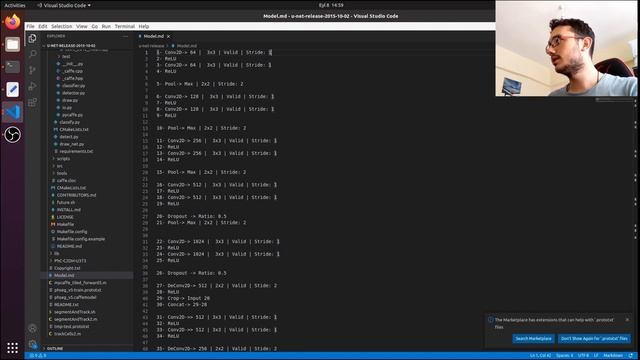Image resolution: width=640 pixels, height=360 pixels.
Task: Open the Terminal menu
Action: pos(124,26)
